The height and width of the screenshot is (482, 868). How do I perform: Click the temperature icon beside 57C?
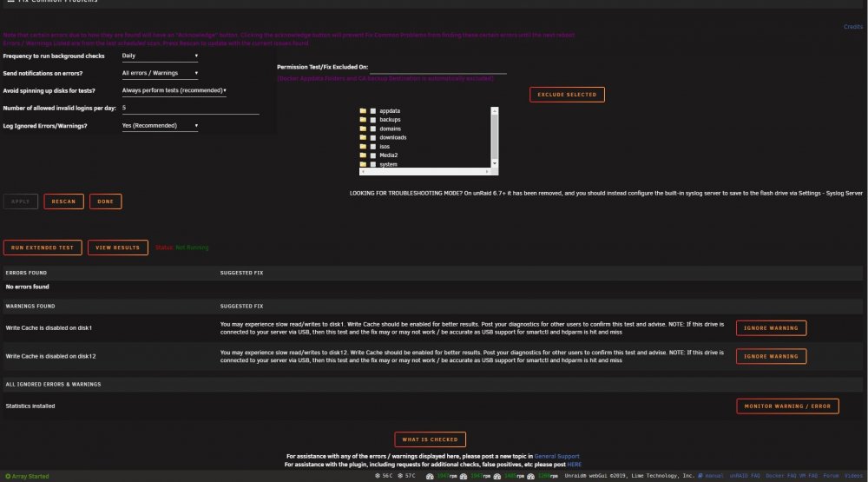[400, 475]
